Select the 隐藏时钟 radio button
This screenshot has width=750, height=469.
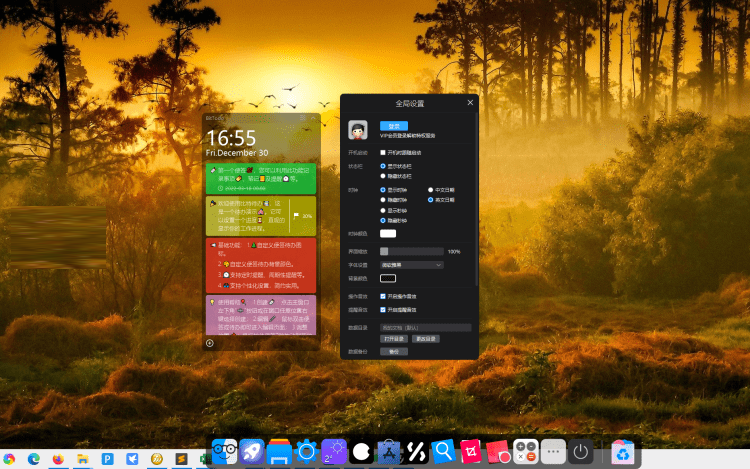coord(383,200)
